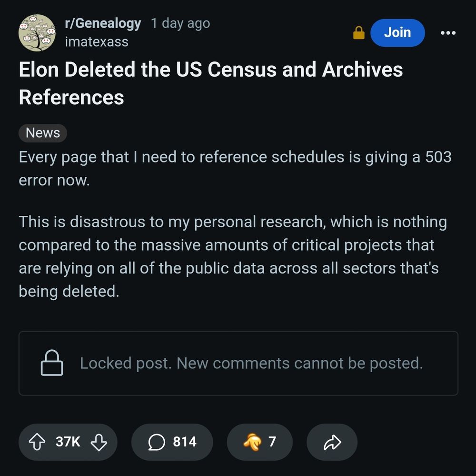476x476 pixels.
Task: Click the 37K vote score
Action: click(x=68, y=442)
